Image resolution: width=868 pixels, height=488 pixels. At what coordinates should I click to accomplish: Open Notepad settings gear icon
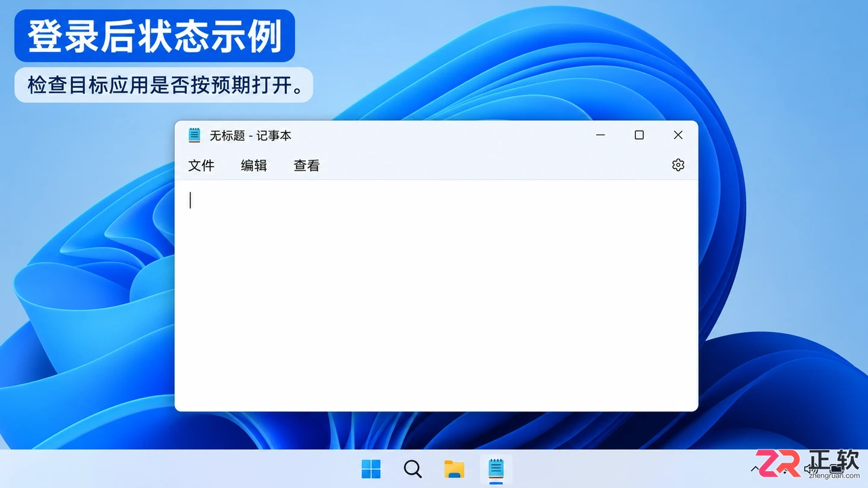click(x=678, y=165)
